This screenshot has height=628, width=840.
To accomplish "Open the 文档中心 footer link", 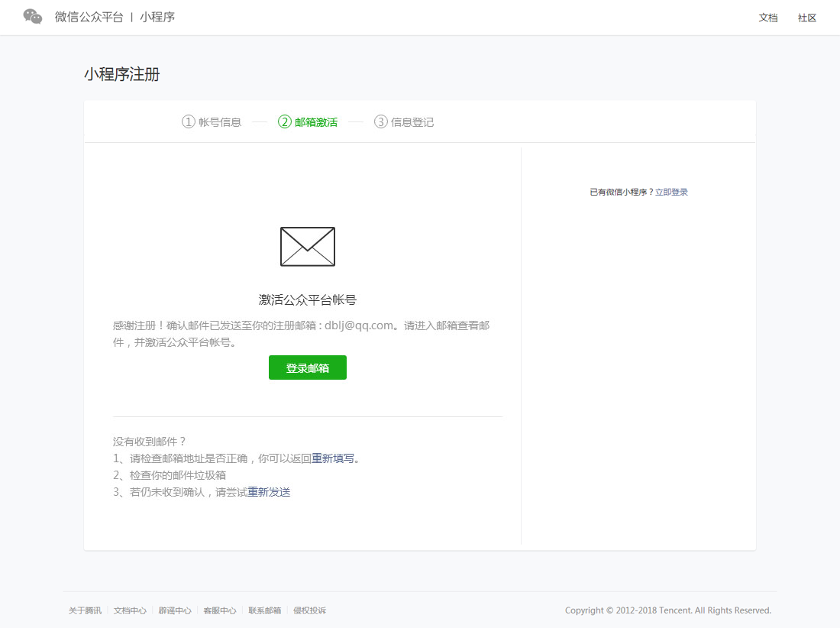I will (130, 610).
